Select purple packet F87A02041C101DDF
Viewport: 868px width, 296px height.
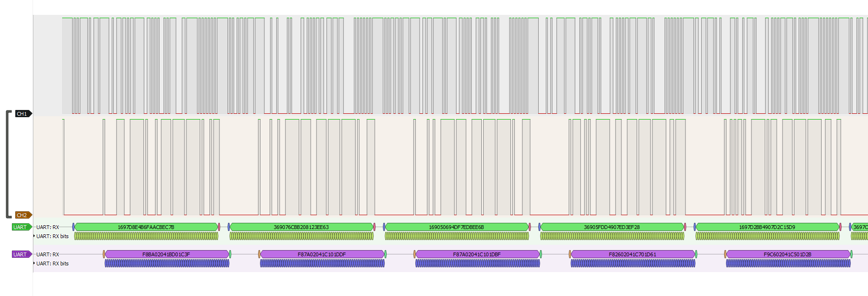tap(322, 254)
